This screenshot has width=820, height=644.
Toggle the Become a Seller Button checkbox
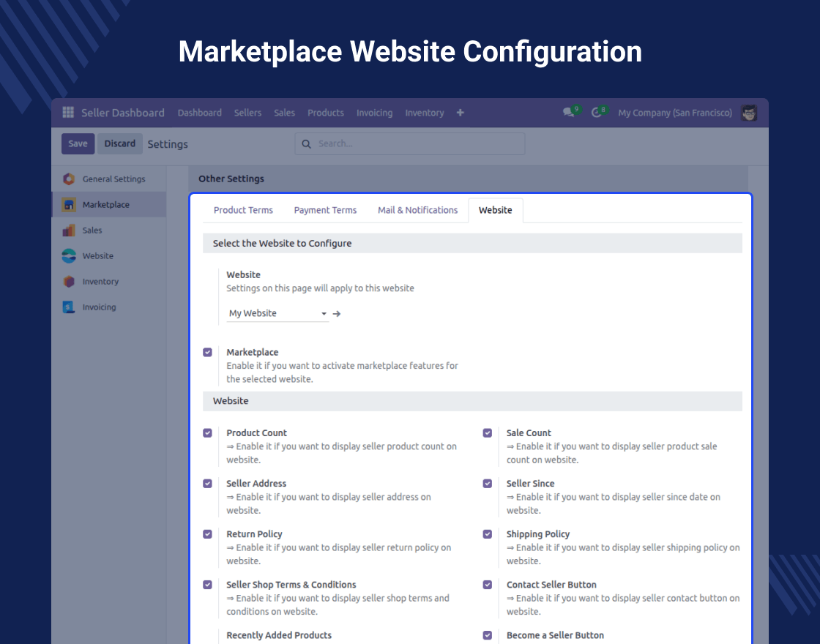point(488,635)
